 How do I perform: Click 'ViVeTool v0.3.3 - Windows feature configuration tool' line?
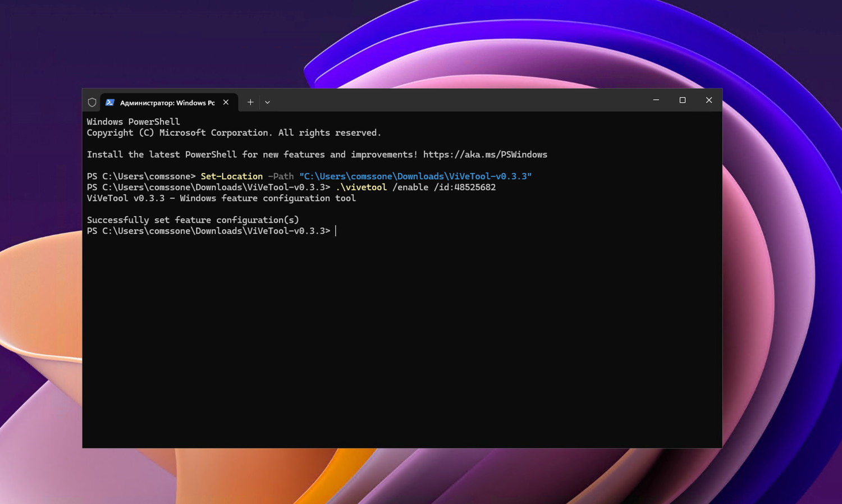pyautogui.click(x=221, y=198)
